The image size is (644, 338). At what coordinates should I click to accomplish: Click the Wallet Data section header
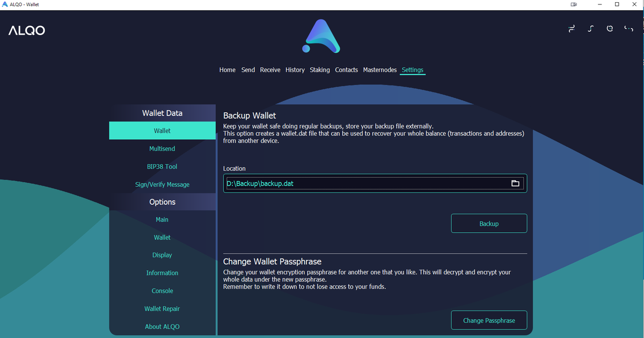(x=162, y=113)
